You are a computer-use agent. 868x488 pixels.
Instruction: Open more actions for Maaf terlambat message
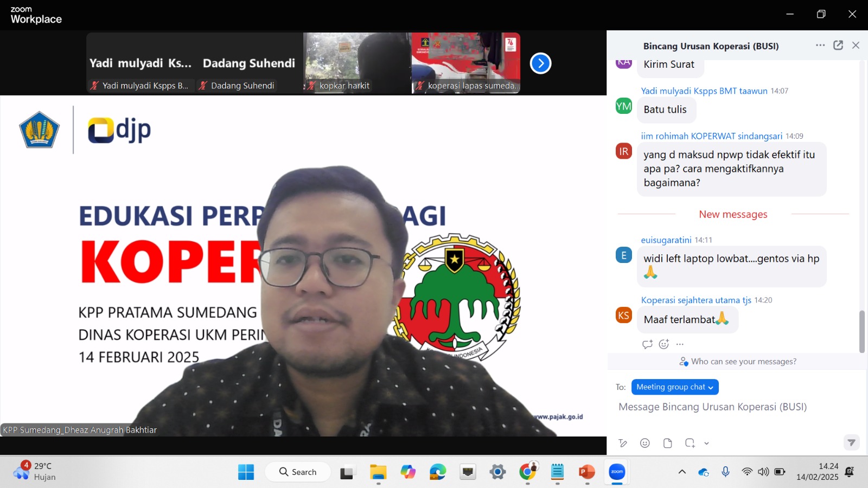(x=680, y=344)
